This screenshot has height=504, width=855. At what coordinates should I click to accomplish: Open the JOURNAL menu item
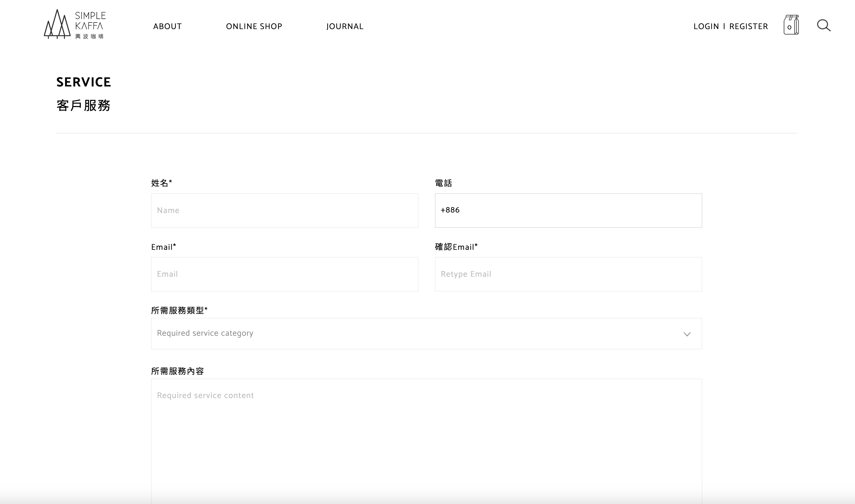[x=345, y=27]
